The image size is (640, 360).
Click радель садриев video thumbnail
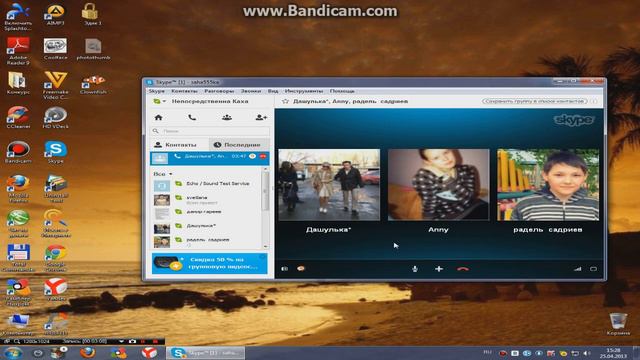(x=548, y=185)
